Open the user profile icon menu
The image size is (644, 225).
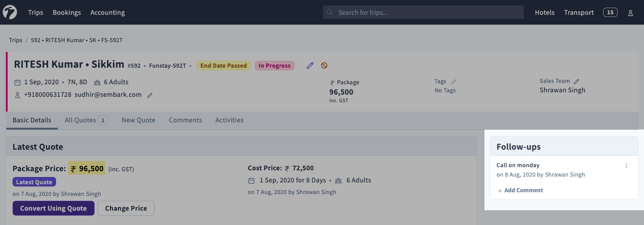[630, 13]
